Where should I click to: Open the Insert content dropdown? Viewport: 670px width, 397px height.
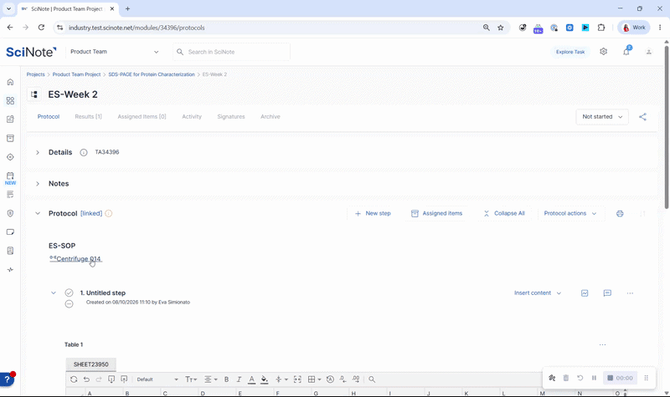point(538,293)
